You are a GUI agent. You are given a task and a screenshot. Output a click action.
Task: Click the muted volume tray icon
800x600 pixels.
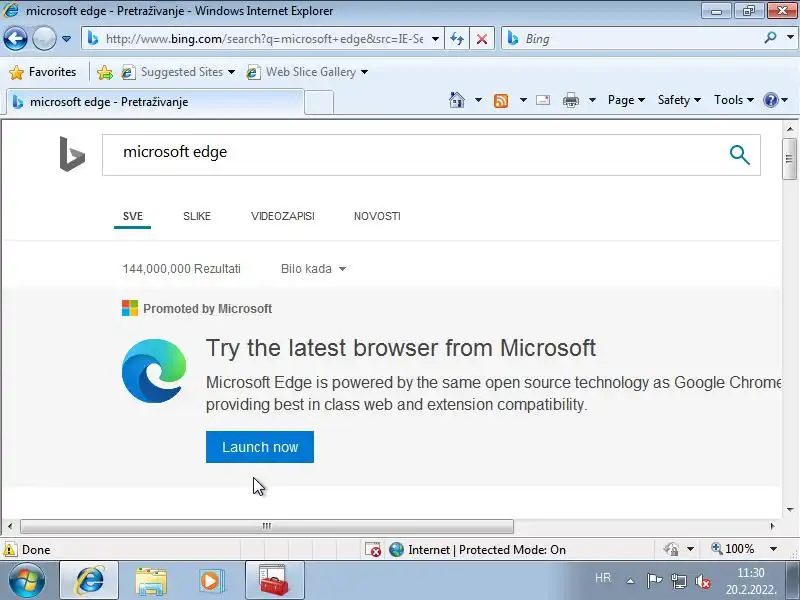[x=703, y=581]
